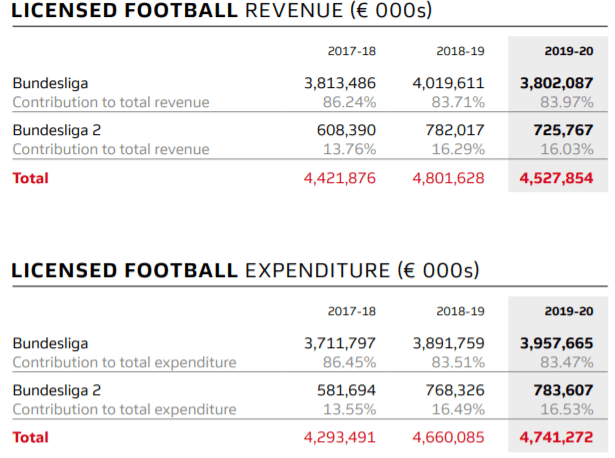Click Contribution to total expenditure under Bundesliga 2
The width and height of the screenshot is (615, 458).
click(124, 409)
